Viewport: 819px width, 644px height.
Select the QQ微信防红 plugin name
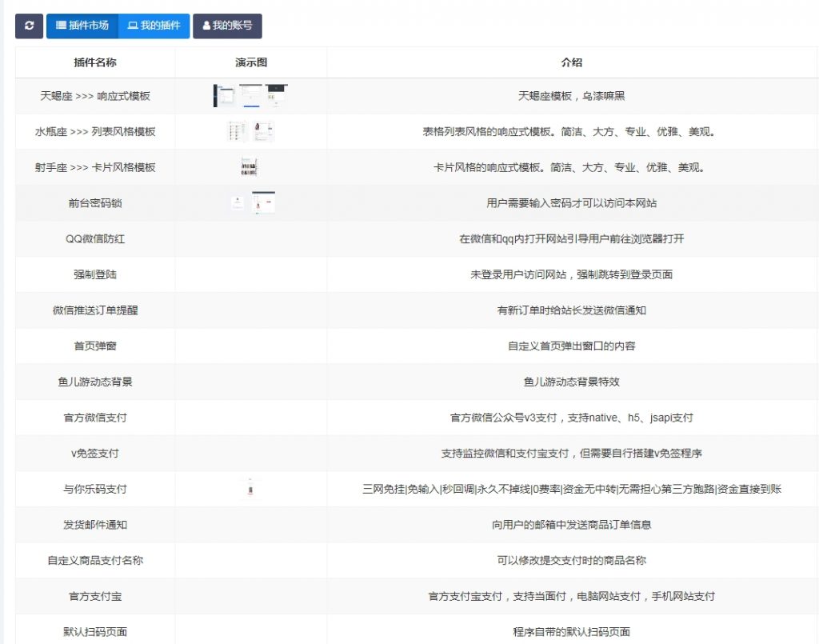pos(95,239)
